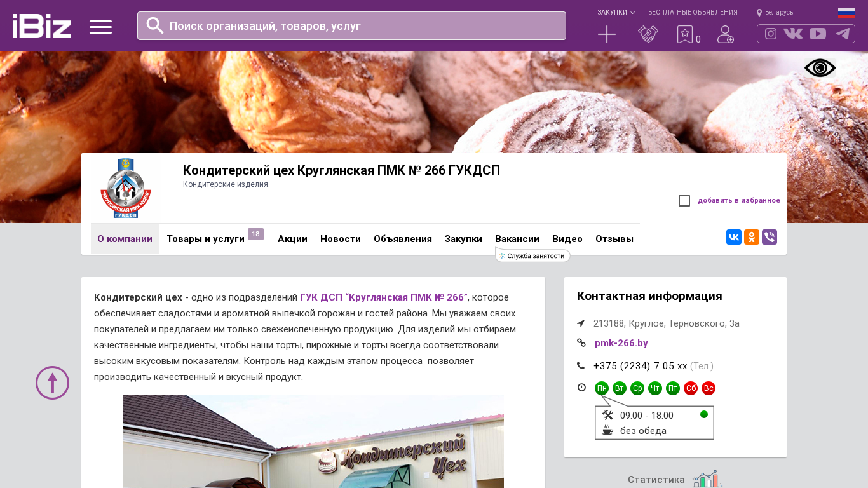The image size is (868, 488).
Task: Open the Беларусь region selector
Action: click(775, 13)
